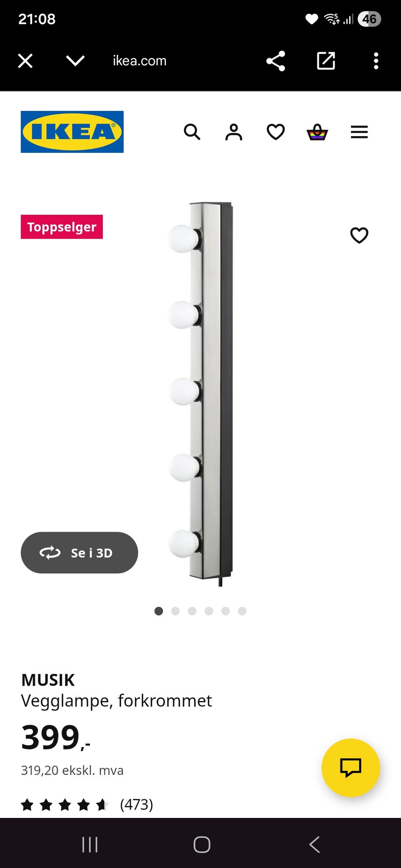Image resolution: width=401 pixels, height=868 pixels.
Task: Close the in-app browser tab
Action: point(25,61)
